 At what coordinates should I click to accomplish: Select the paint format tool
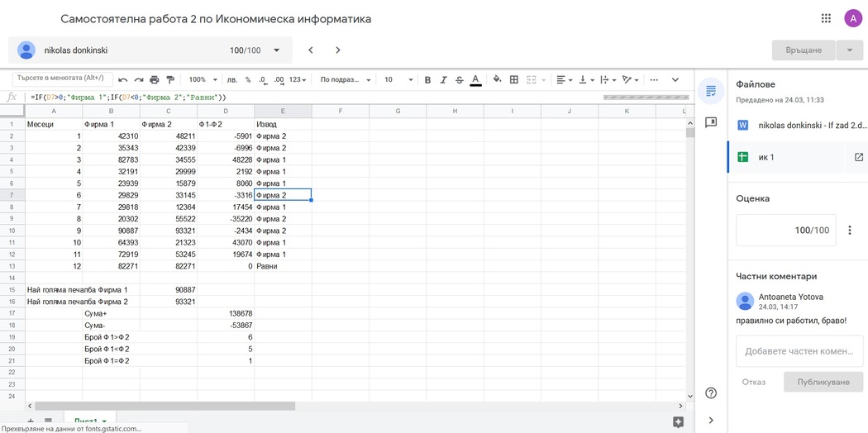[x=170, y=80]
